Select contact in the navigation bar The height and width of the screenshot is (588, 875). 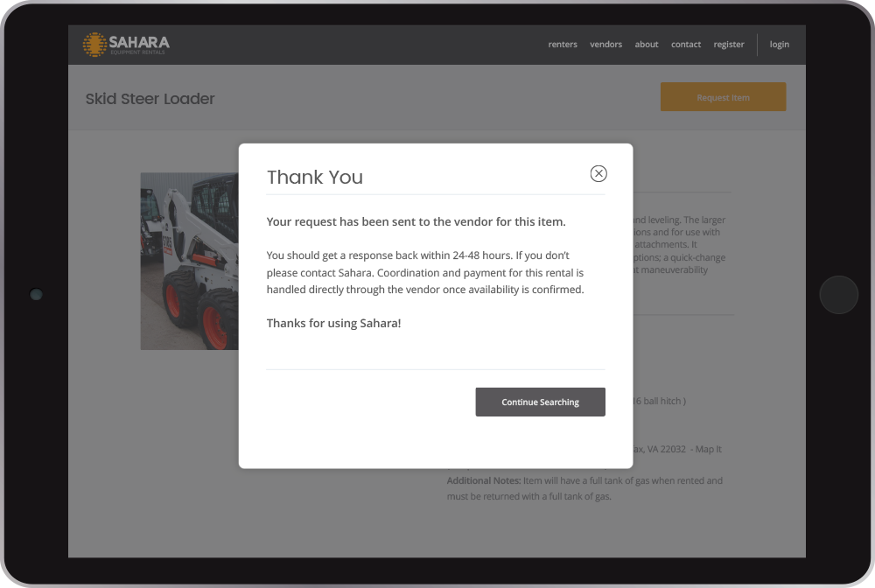(686, 45)
